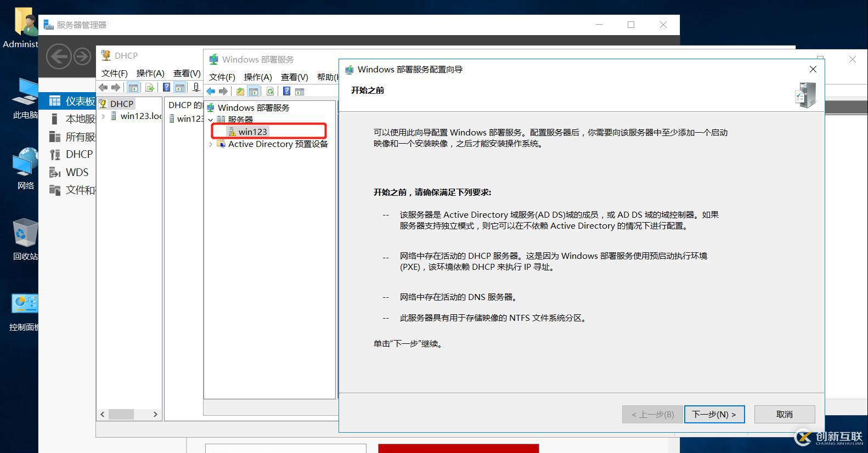Click the Forward arrow in DHCP toolbar

pos(115,87)
